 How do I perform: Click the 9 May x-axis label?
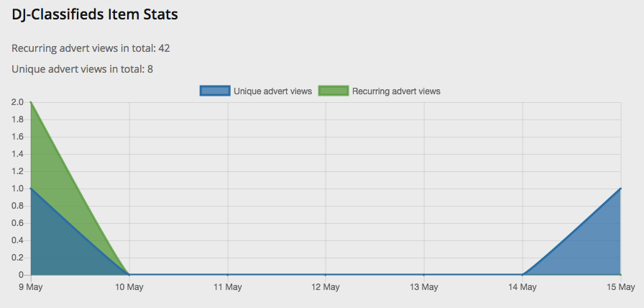pyautogui.click(x=31, y=287)
